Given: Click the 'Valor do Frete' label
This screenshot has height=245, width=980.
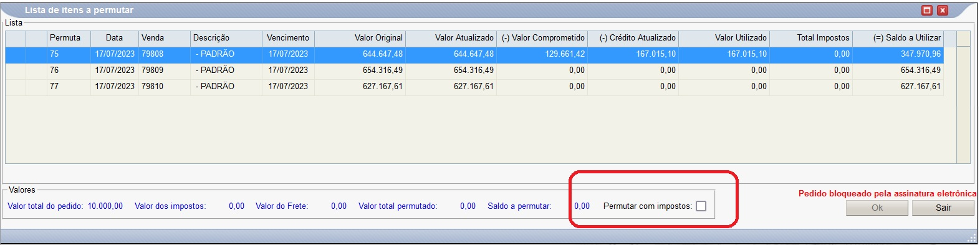Looking at the screenshot, I should [x=282, y=206].
